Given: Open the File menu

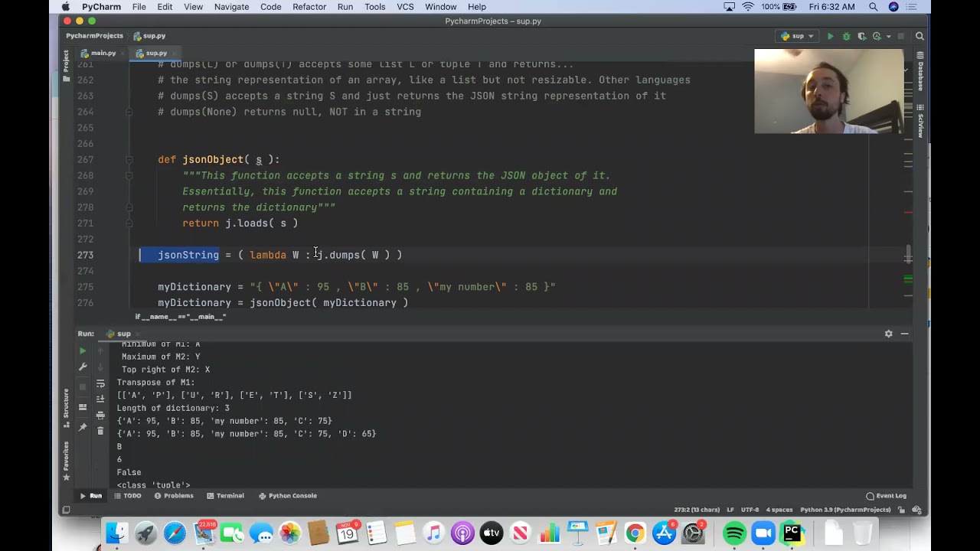Looking at the screenshot, I should [139, 7].
